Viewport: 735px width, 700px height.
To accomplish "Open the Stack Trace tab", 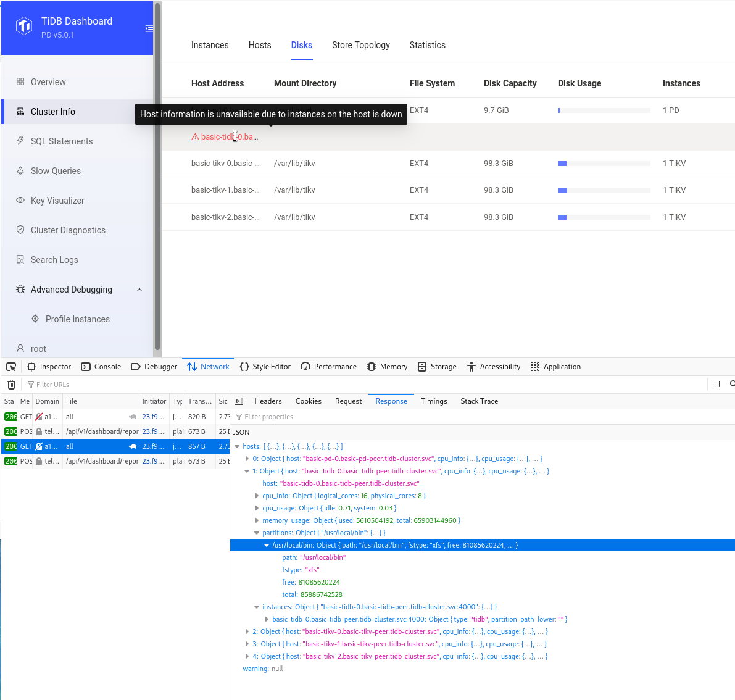I will click(x=479, y=401).
